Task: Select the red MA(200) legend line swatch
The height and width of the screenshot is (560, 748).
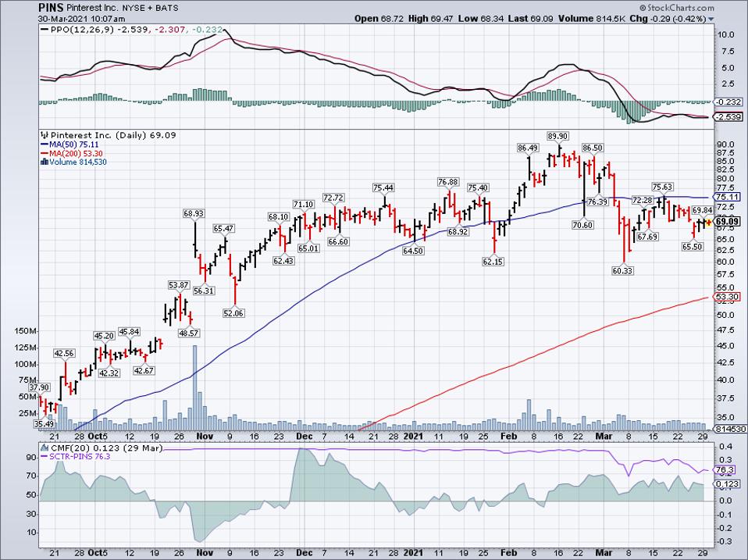Action: (x=45, y=154)
